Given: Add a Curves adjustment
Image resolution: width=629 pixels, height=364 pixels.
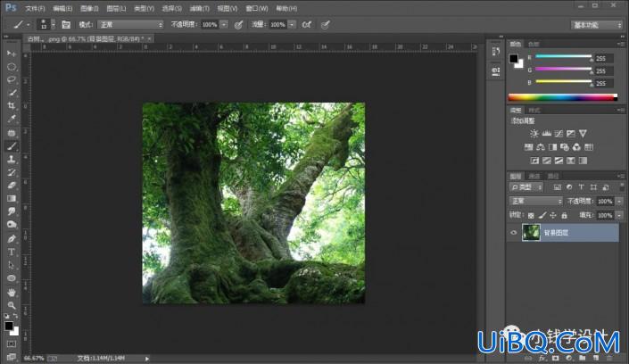Looking at the screenshot, I should tap(559, 134).
